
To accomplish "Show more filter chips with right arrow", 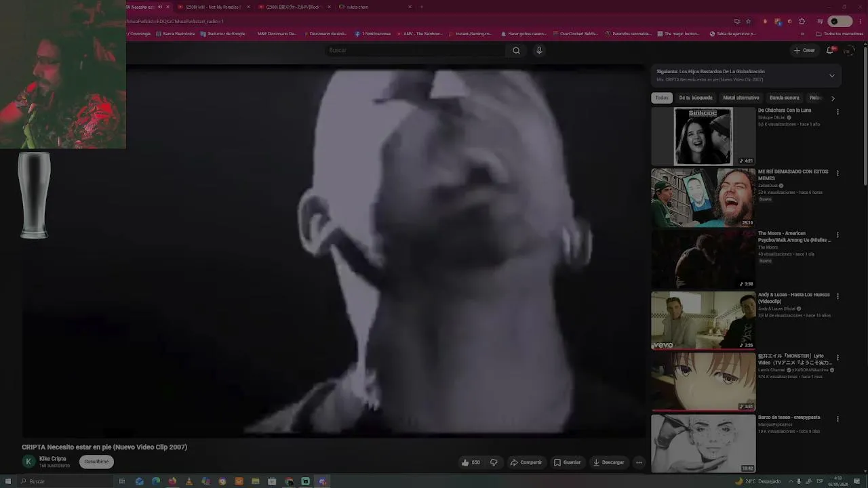I will coord(833,98).
